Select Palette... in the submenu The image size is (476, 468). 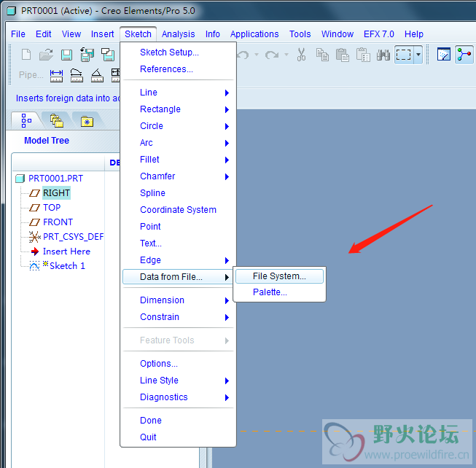279,292
